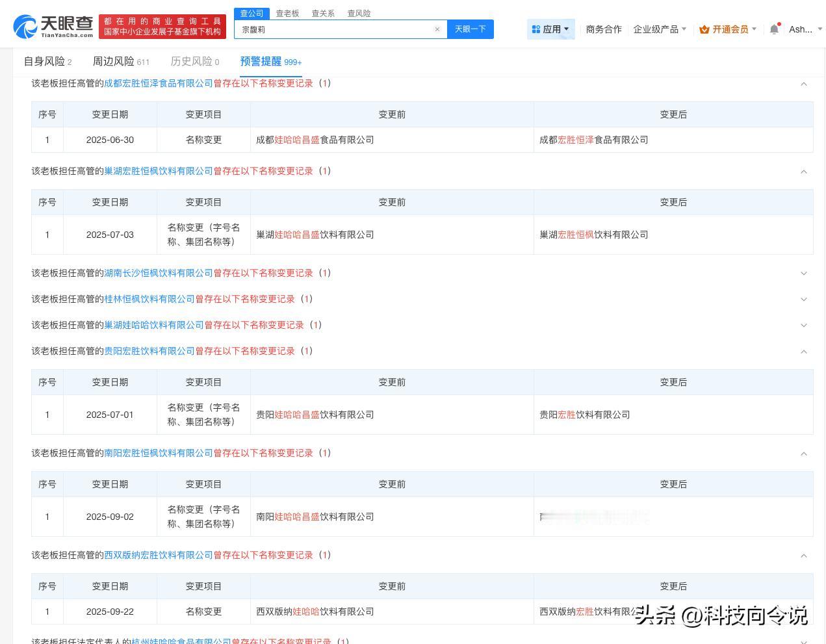Click 巢湖娃哈哈昌盛饮料有限公司 in the 变更前 column
This screenshot has height=644, width=826.
pyautogui.click(x=315, y=235)
